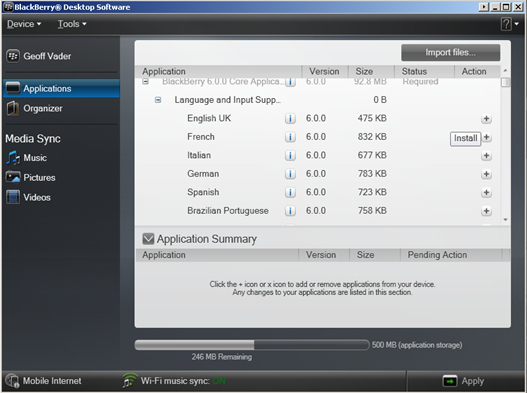Collapse the BlackBerry 6.0.0 Core Applications group
The height and width of the screenshot is (393, 527).
[x=145, y=81]
